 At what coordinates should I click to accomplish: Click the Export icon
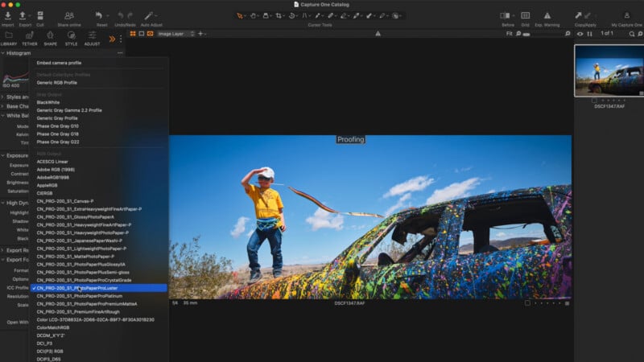tap(23, 15)
